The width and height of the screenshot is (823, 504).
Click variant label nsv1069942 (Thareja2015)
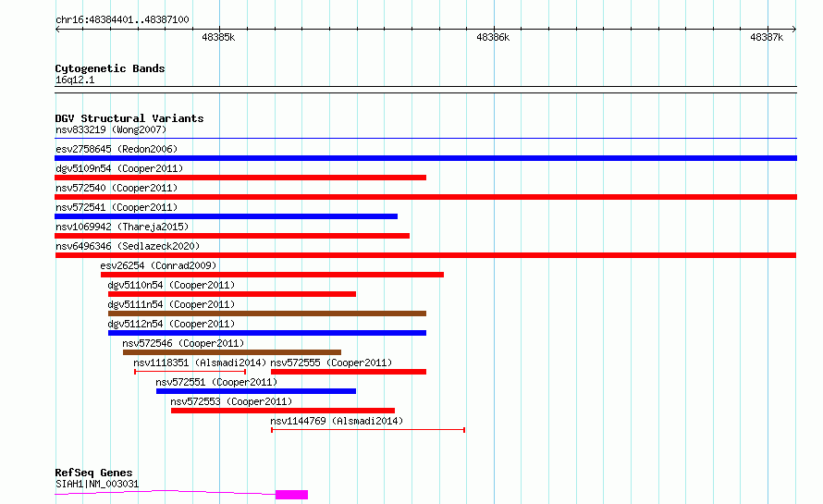pos(122,227)
